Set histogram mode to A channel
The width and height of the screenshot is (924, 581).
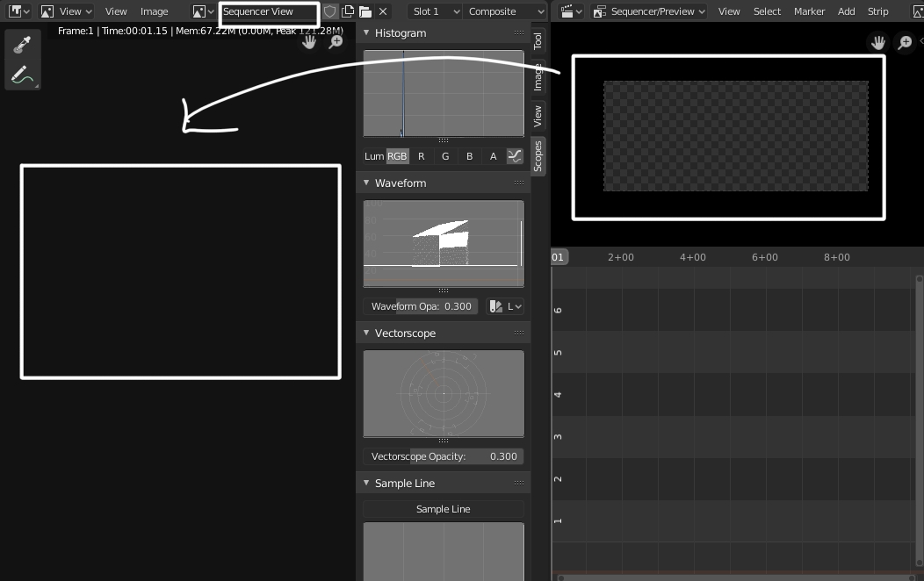(x=494, y=156)
